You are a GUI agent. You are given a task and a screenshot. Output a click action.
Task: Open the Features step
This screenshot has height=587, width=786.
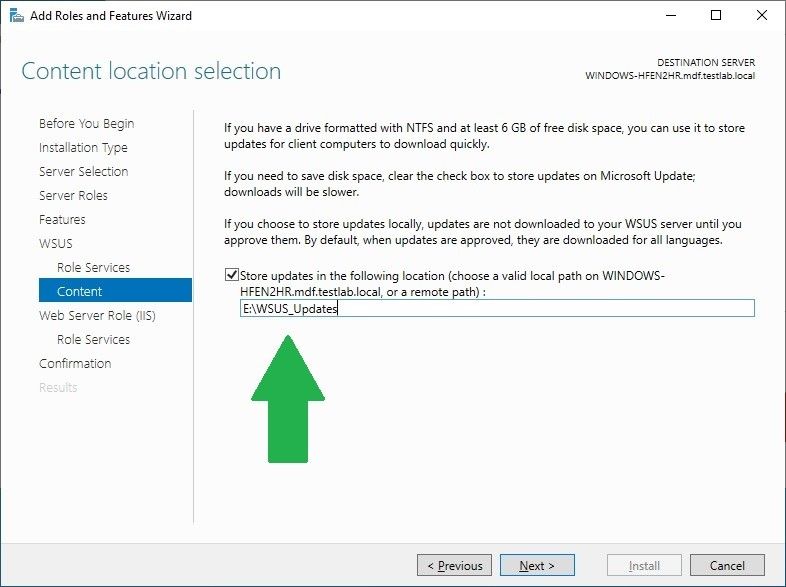(x=62, y=220)
